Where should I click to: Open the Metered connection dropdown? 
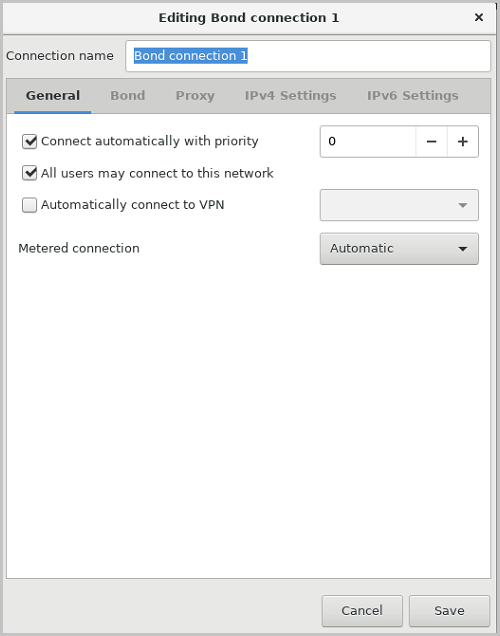click(399, 249)
